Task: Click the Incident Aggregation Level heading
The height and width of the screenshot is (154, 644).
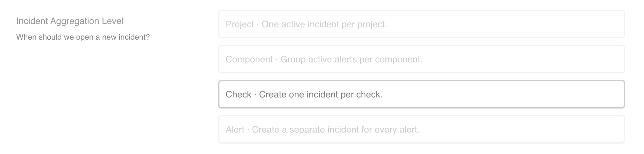Action: (x=70, y=21)
